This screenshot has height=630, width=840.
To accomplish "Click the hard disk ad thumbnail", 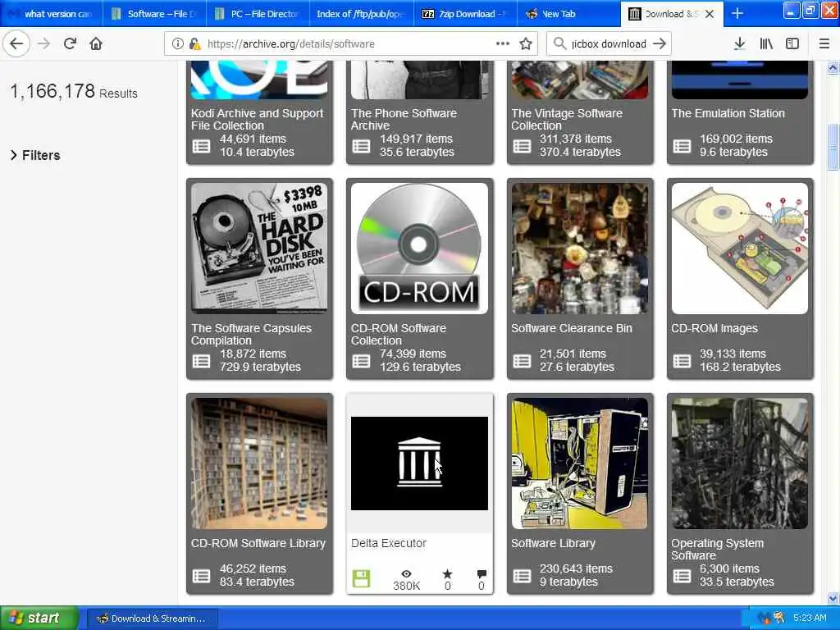I will click(259, 249).
